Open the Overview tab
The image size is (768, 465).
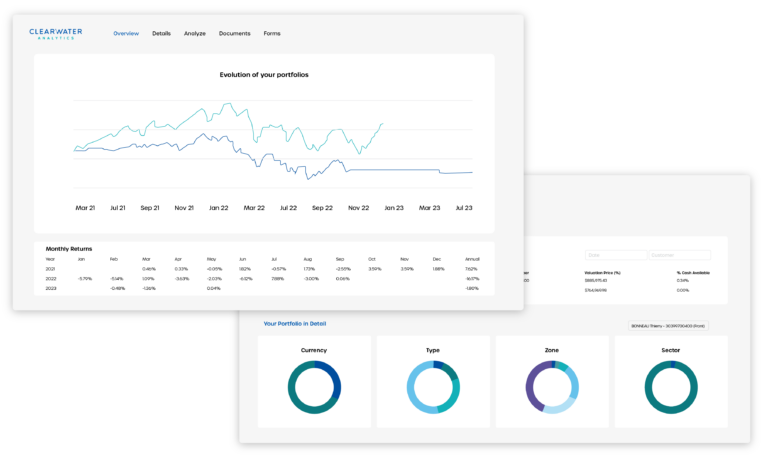(126, 34)
